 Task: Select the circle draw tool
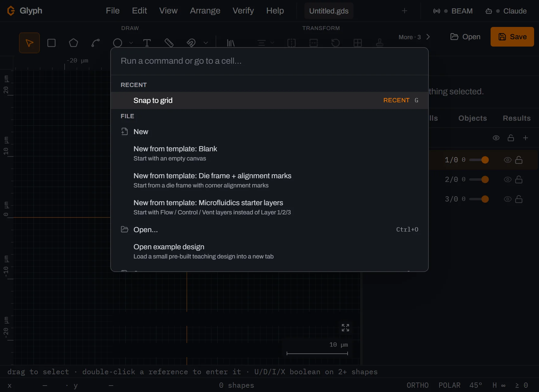[118, 43]
